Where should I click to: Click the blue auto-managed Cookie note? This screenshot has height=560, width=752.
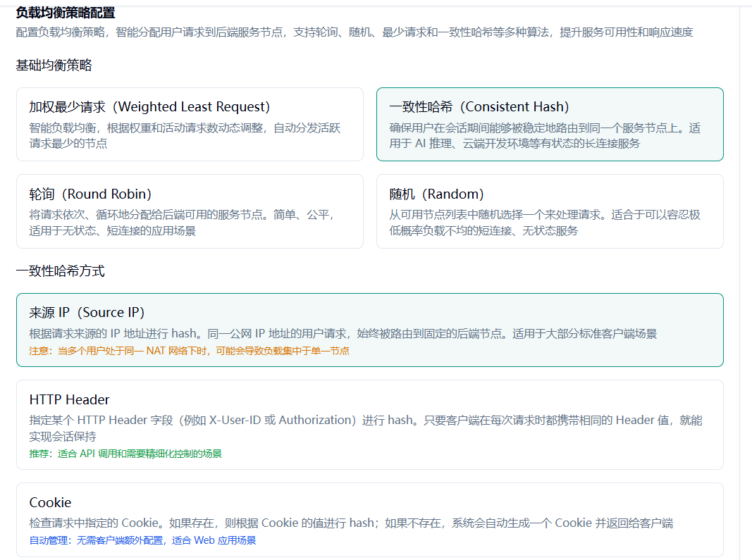pos(142,541)
